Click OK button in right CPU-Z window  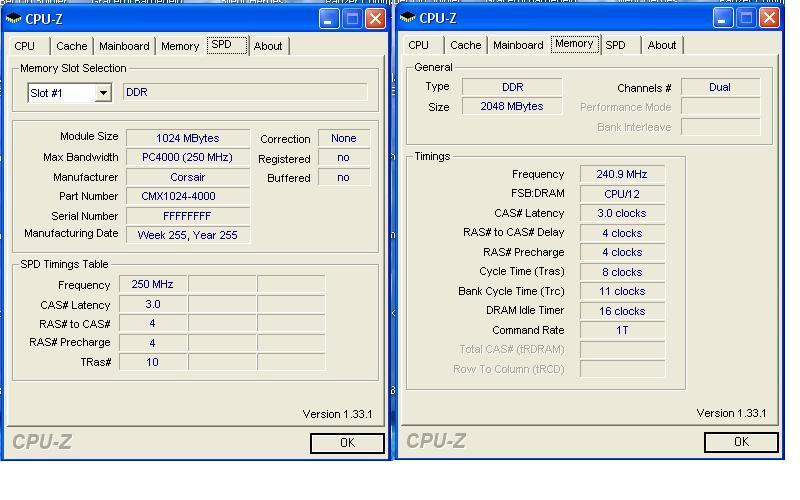(741, 441)
